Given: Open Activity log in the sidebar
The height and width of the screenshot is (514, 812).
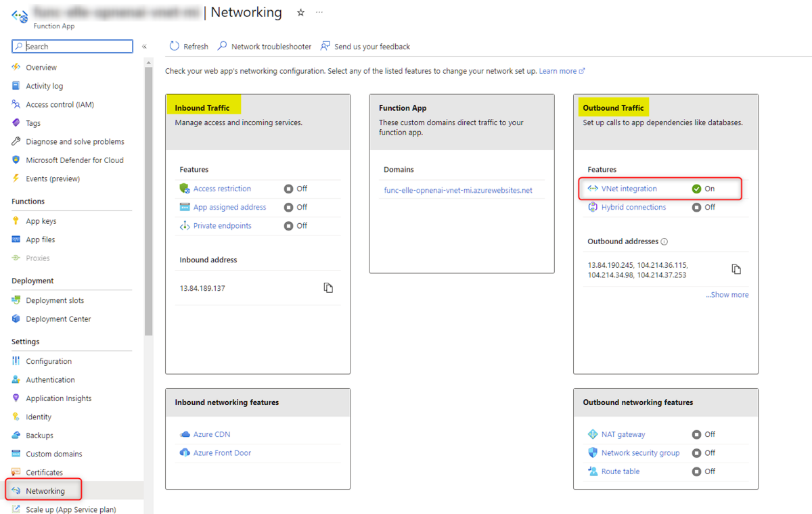Looking at the screenshot, I should point(44,86).
